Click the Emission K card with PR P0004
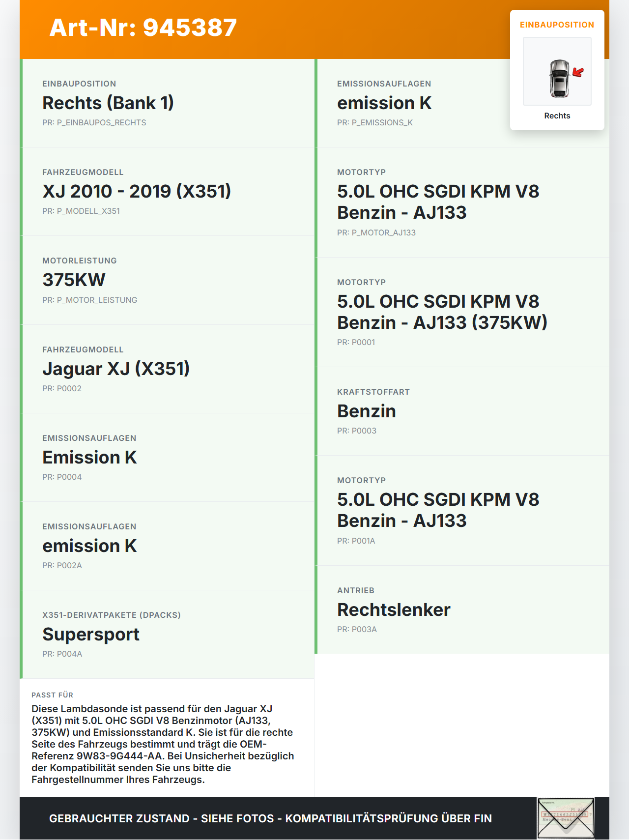The width and height of the screenshot is (629, 840). click(167, 458)
